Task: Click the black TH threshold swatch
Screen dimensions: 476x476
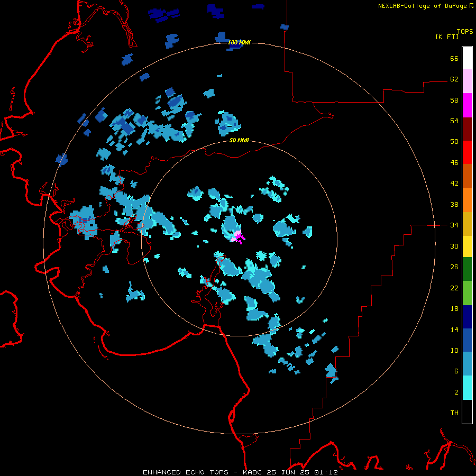Action: point(467,411)
